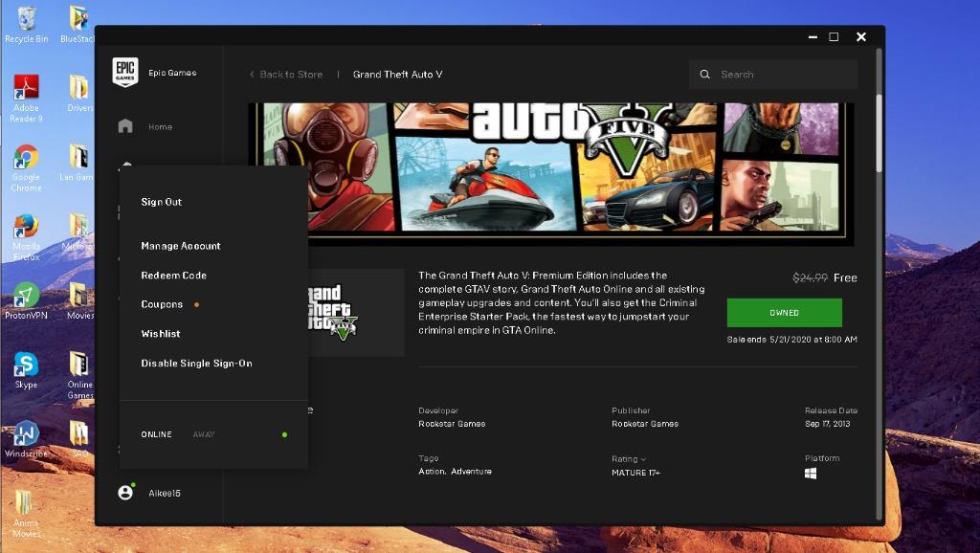This screenshot has width=980, height=553.
Task: Click the Aikee15 account avatar icon
Action: coord(125,493)
